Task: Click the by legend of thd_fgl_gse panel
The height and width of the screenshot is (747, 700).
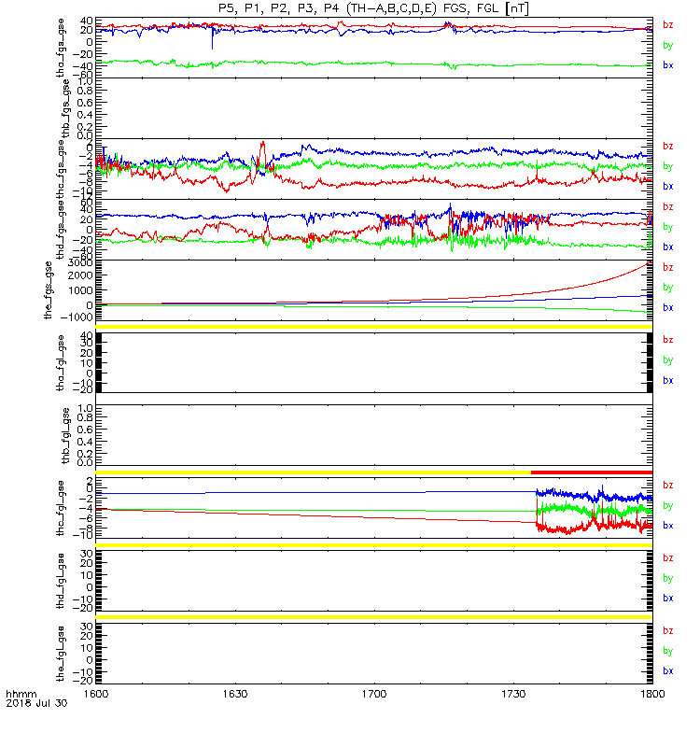Action: [x=668, y=578]
